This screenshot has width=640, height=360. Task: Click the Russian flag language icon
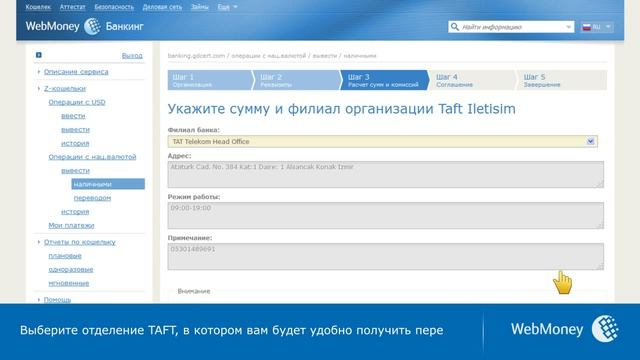587,27
